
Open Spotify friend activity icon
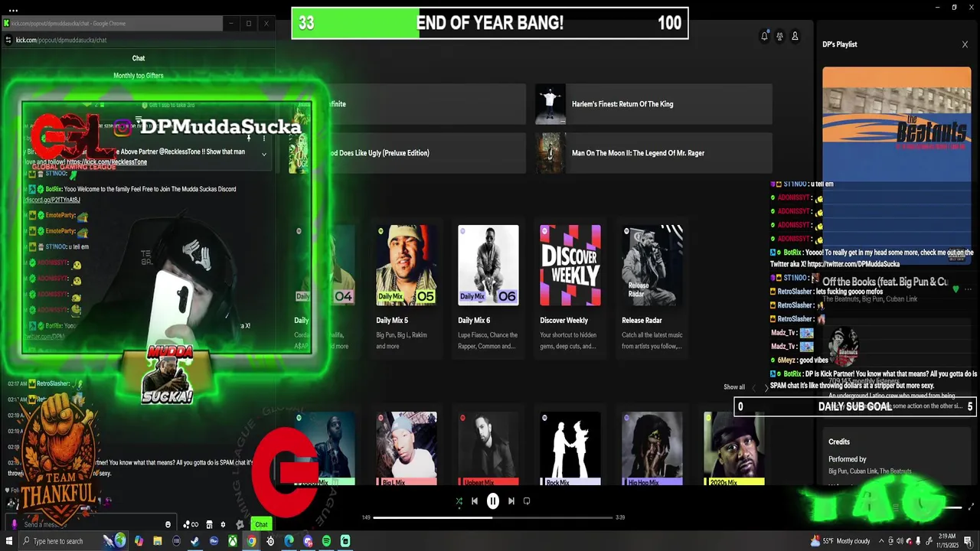(x=779, y=36)
